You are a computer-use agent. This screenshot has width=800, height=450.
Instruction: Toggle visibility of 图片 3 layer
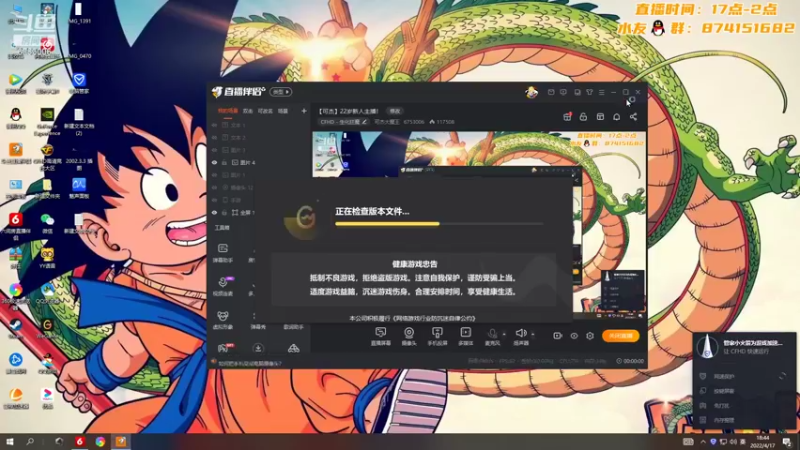click(214, 150)
